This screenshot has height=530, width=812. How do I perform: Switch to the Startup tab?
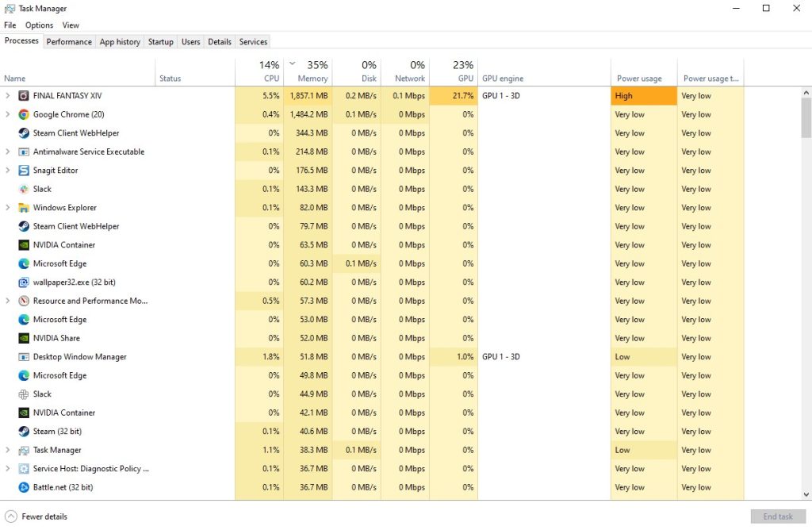tap(160, 41)
